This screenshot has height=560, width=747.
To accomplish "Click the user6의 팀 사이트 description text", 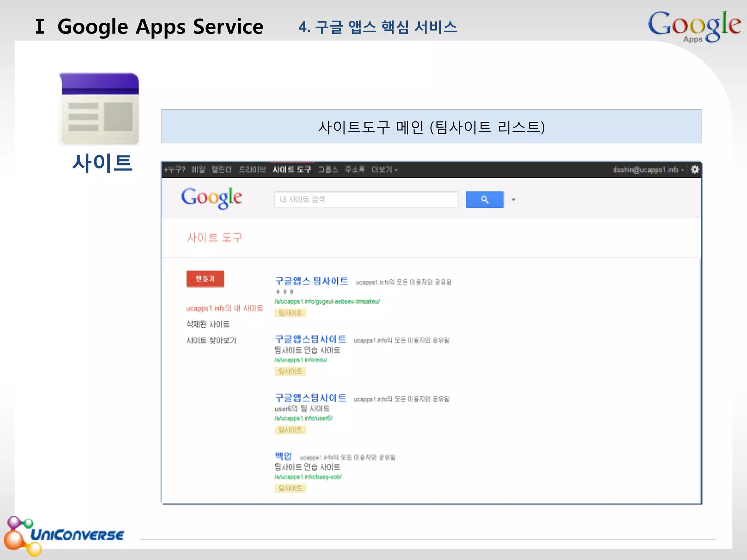I will point(302,408).
